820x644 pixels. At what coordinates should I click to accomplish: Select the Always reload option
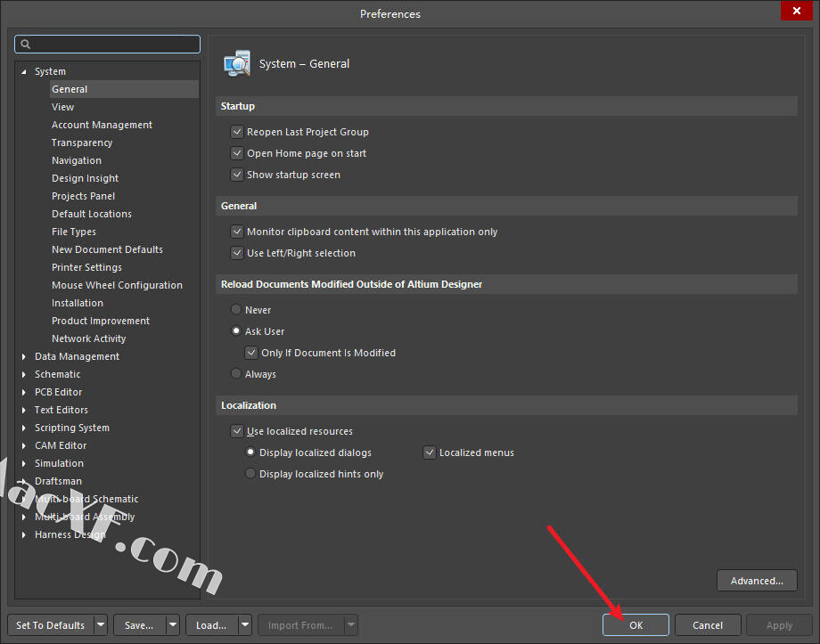pos(236,374)
